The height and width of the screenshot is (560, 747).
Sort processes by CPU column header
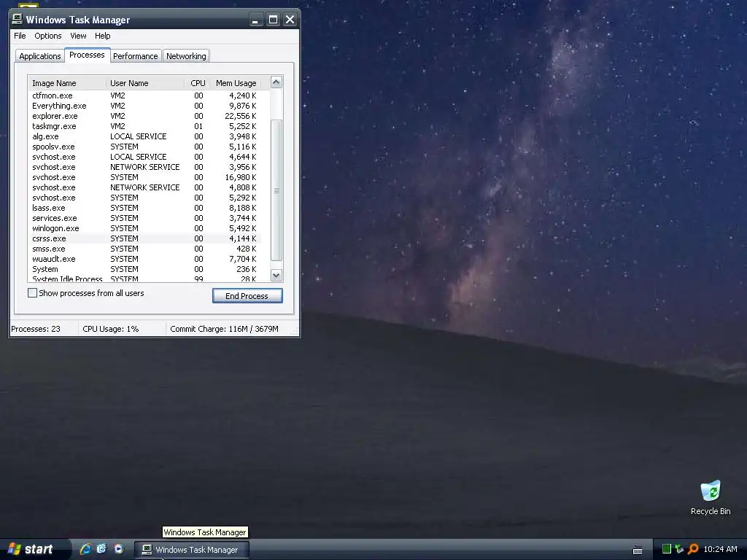198,83
